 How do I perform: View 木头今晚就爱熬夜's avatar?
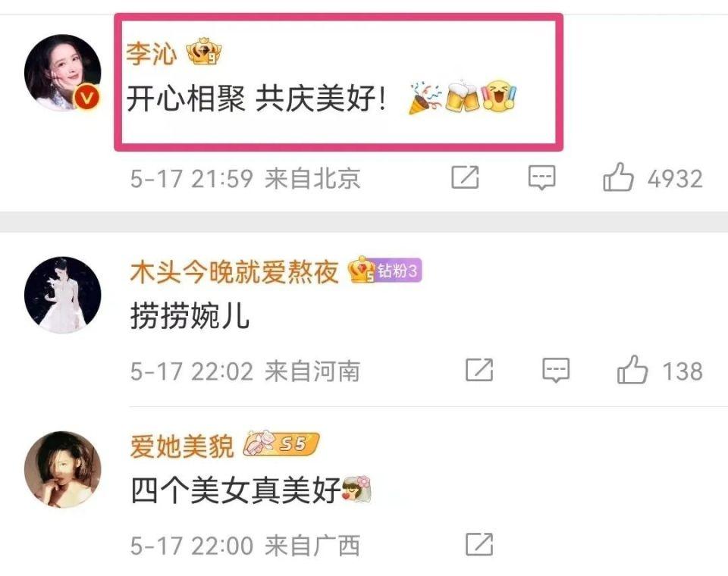(x=63, y=295)
